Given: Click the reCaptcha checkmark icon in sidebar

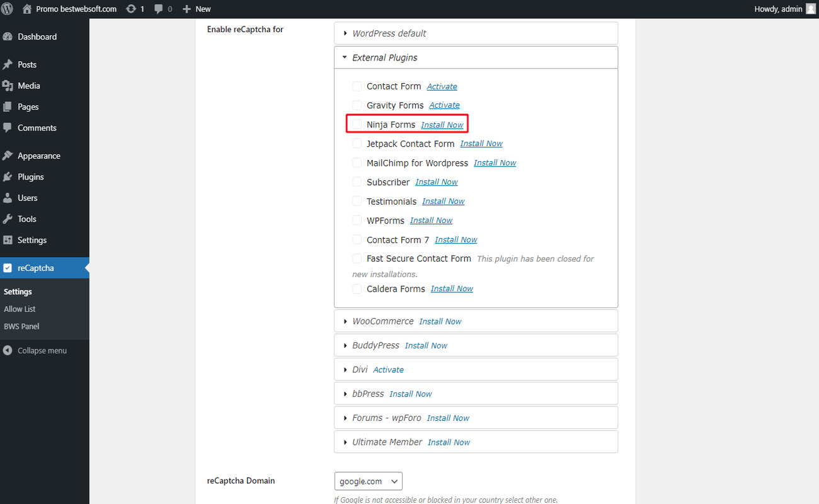Looking at the screenshot, I should tap(8, 268).
